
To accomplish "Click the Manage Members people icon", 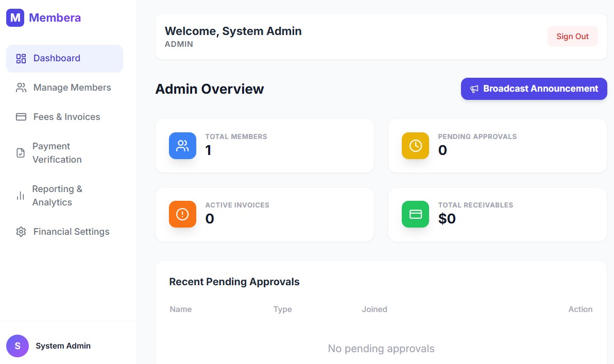I will coord(21,88).
